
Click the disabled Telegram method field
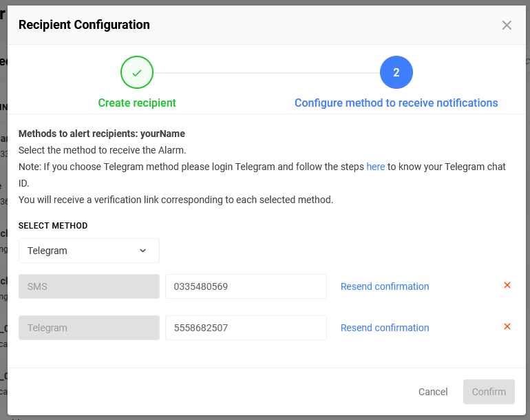tap(89, 328)
